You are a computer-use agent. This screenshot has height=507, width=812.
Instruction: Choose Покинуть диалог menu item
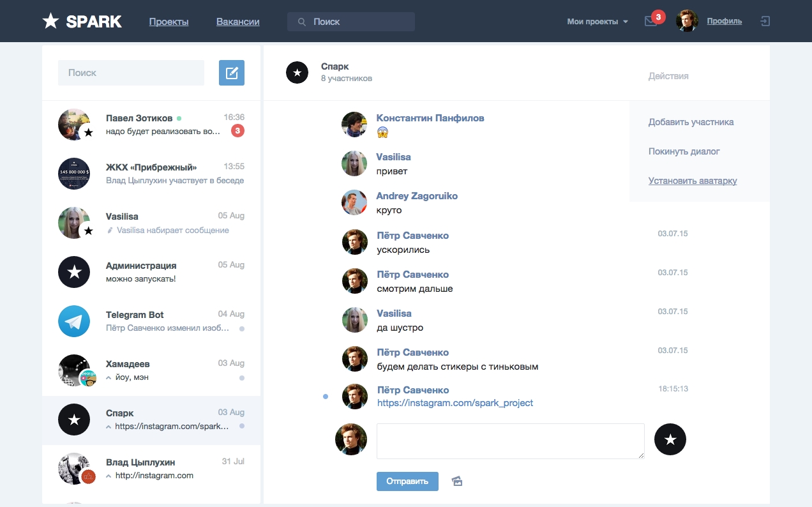pos(684,151)
